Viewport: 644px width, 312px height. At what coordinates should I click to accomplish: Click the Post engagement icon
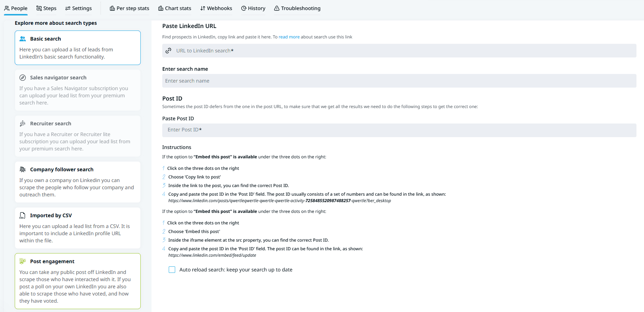[23, 261]
